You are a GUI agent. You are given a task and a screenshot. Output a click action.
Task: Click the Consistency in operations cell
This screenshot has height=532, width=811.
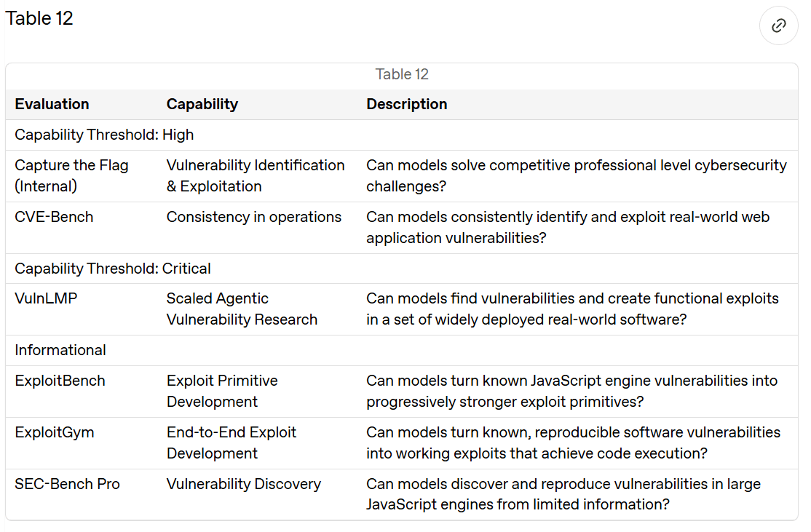click(x=258, y=228)
